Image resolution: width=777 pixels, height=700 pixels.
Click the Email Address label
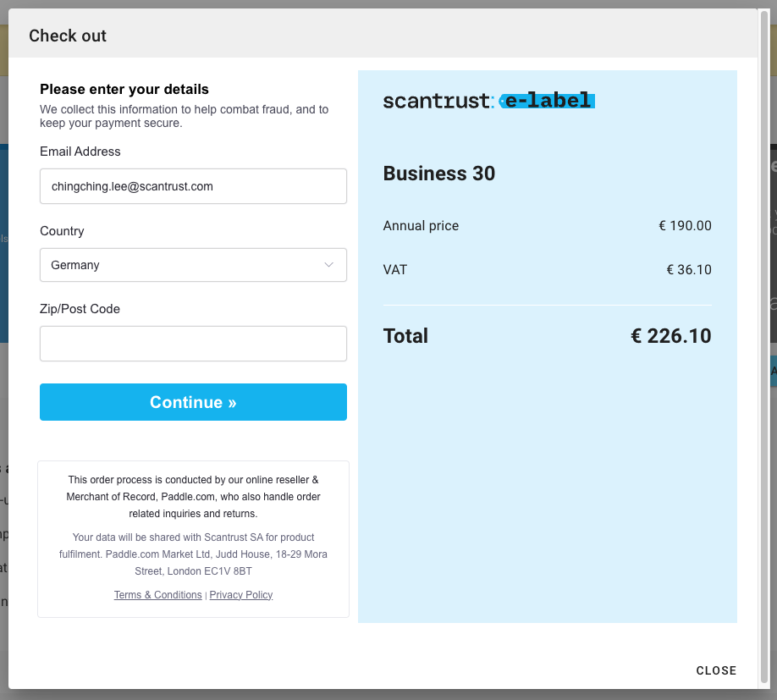(x=80, y=152)
